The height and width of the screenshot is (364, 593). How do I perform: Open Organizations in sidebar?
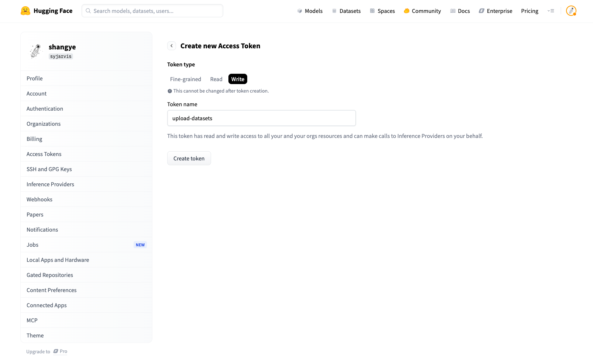point(86,124)
